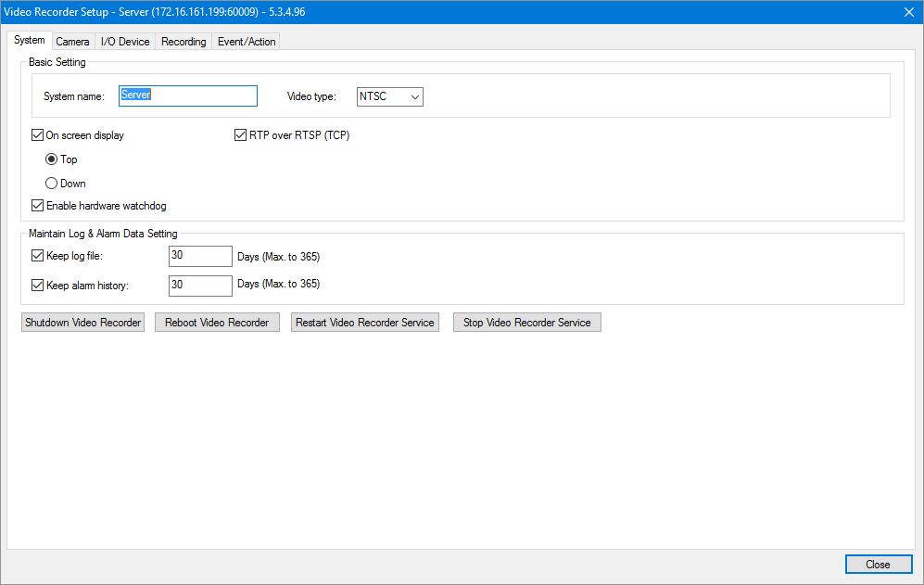Stop the Video Recorder Service
Viewport: 924px width, 585px height.
point(526,323)
